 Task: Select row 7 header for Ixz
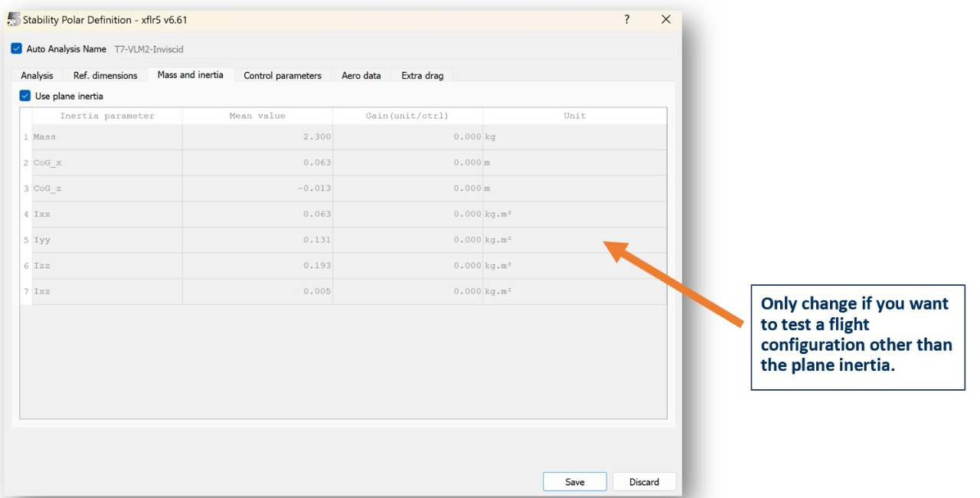pyautogui.click(x=25, y=292)
